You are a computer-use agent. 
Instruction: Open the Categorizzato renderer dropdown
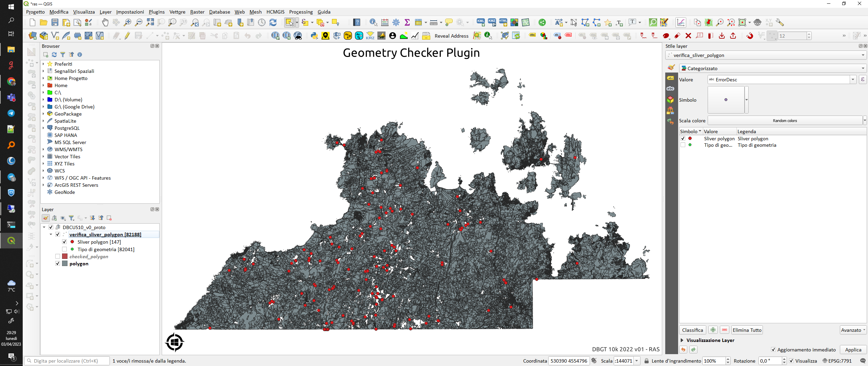pos(773,68)
